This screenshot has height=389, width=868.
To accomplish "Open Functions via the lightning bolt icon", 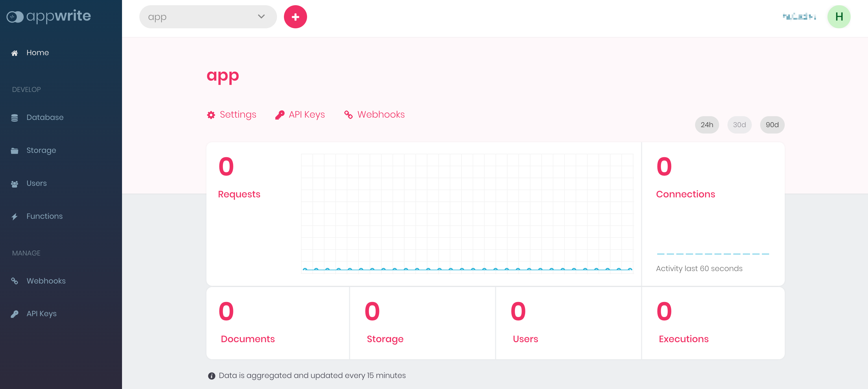I will pos(14,216).
